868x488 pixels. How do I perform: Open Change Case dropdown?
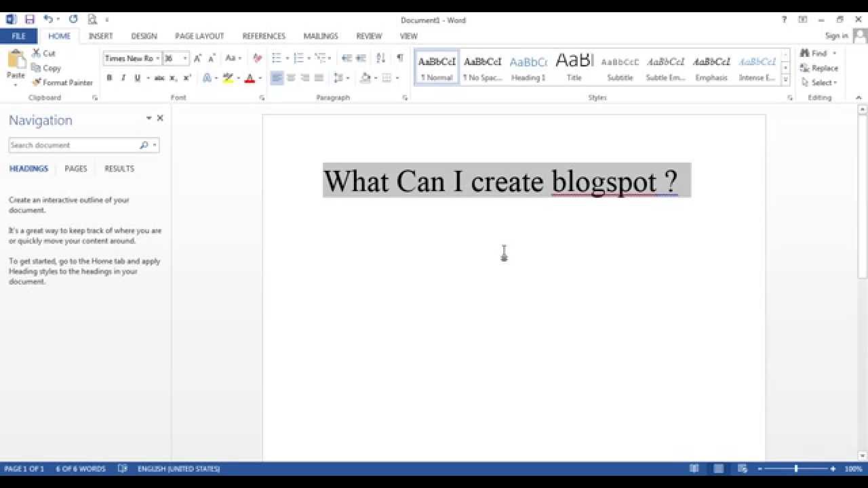[233, 58]
